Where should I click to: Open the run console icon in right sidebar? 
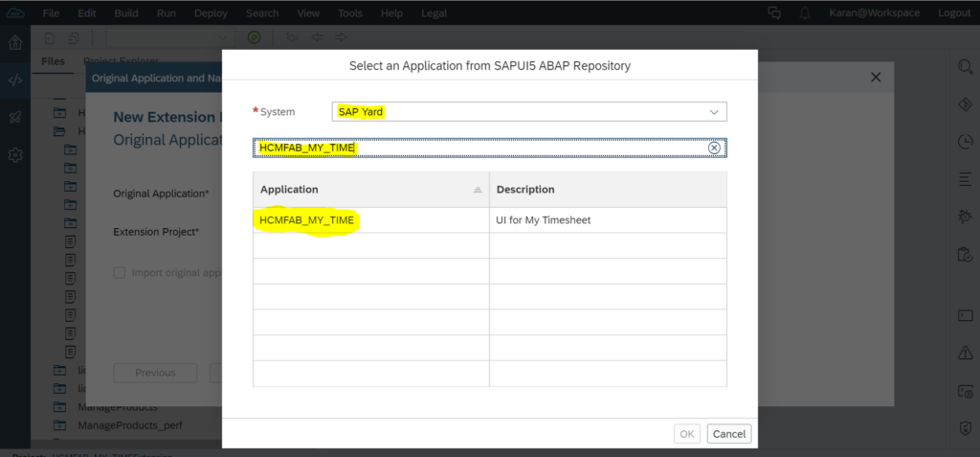tap(965, 391)
